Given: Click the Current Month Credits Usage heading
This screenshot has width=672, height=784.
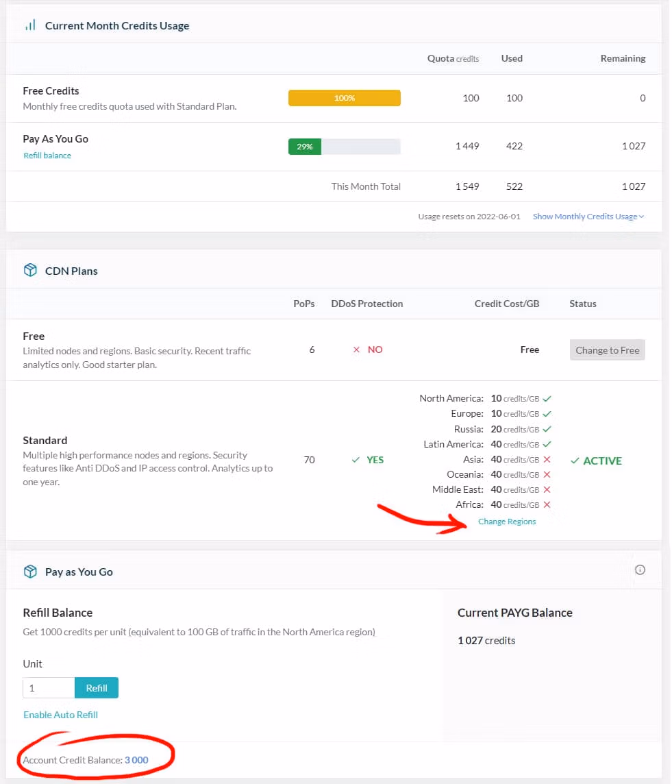Looking at the screenshot, I should pyautogui.click(x=117, y=25).
